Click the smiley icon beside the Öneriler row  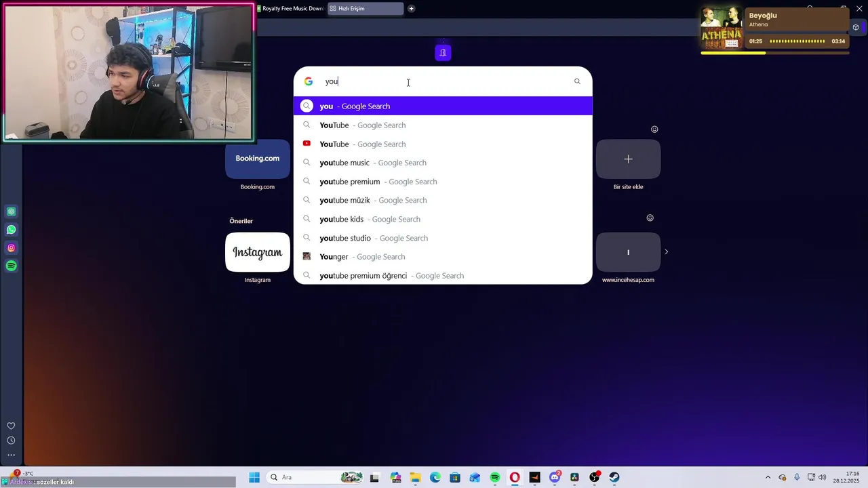click(x=650, y=218)
